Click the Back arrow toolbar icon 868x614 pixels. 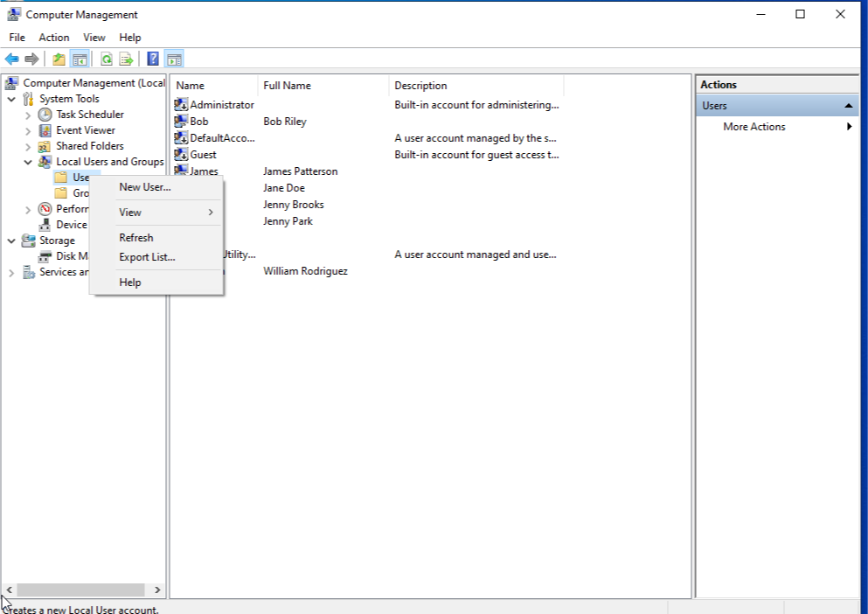(11, 59)
